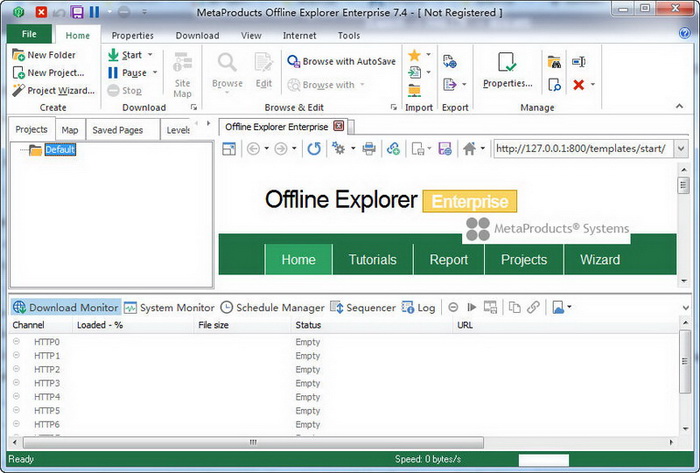Open the Wizard page link
Screen dimensions: 700x473
coord(600,260)
